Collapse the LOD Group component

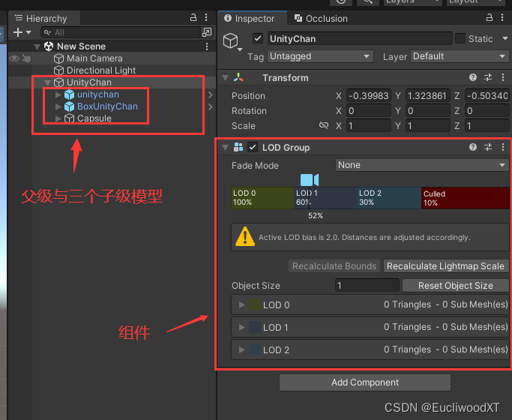pos(225,148)
